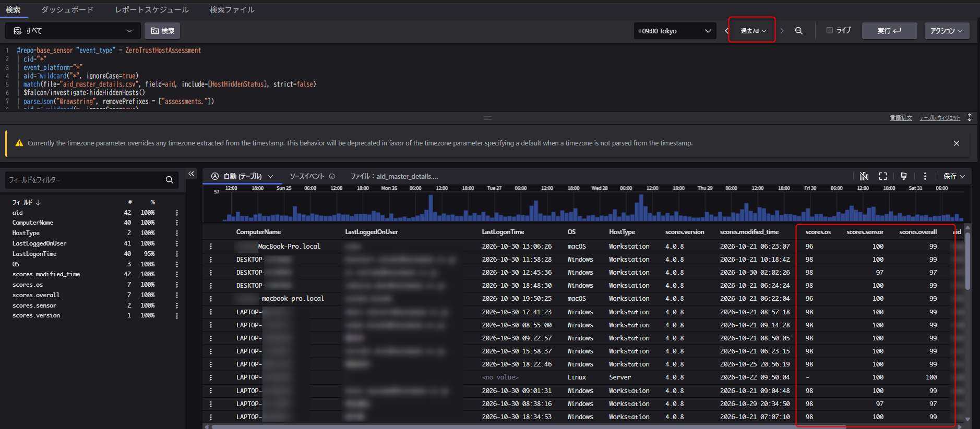Open the 過去7d time range dropdown
Viewport: 980px width, 429px height.
pyautogui.click(x=753, y=31)
